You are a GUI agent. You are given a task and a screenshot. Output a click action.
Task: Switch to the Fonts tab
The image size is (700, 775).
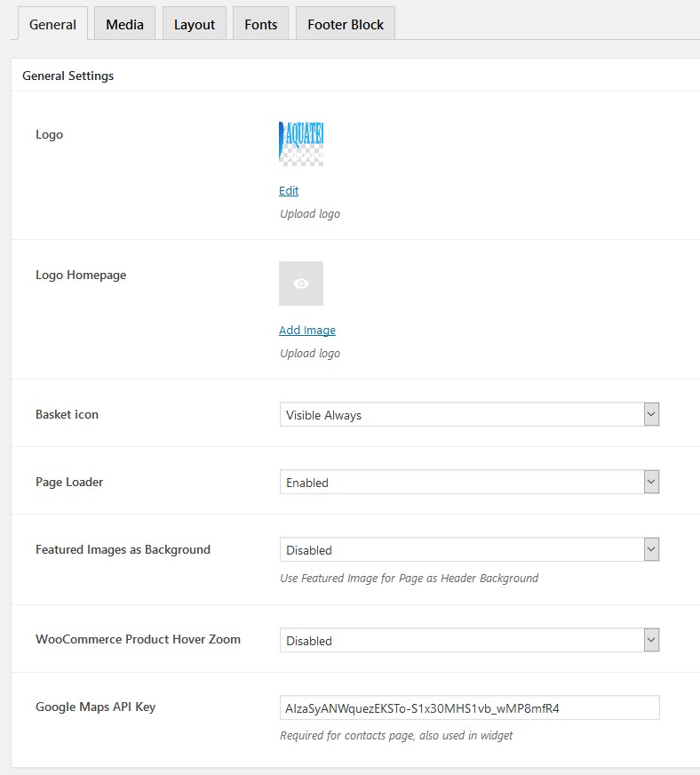[261, 24]
